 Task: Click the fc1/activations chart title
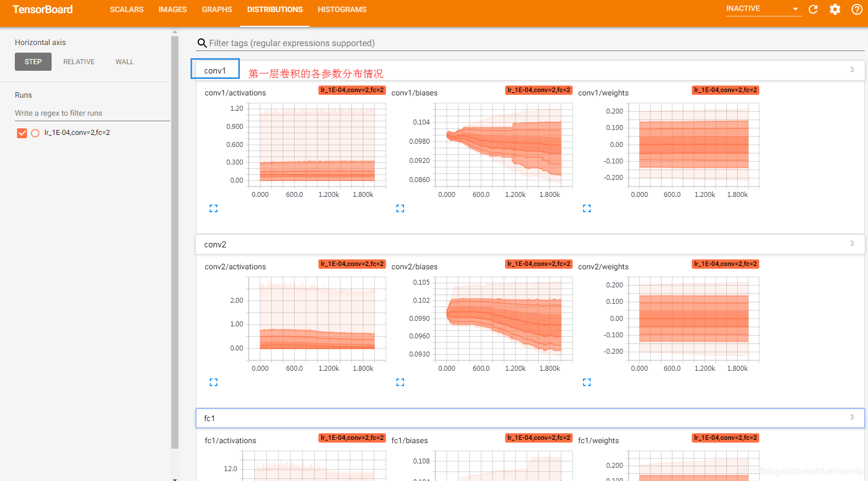(231, 441)
